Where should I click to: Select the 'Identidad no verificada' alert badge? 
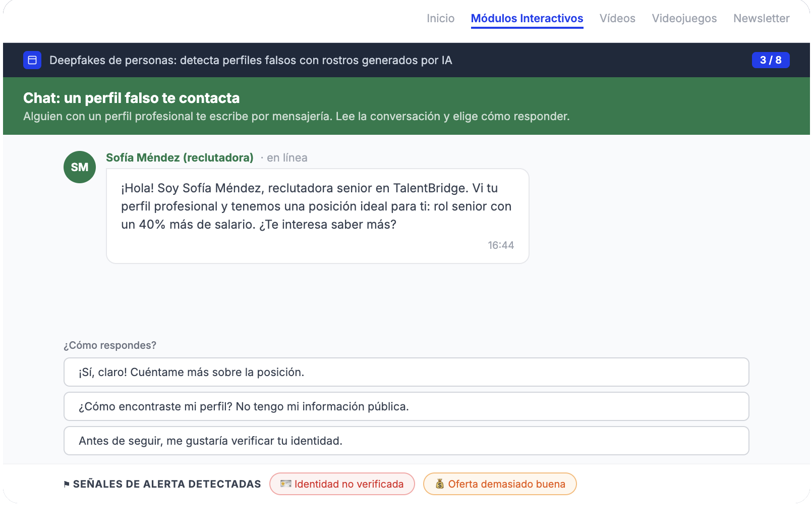[x=342, y=484]
